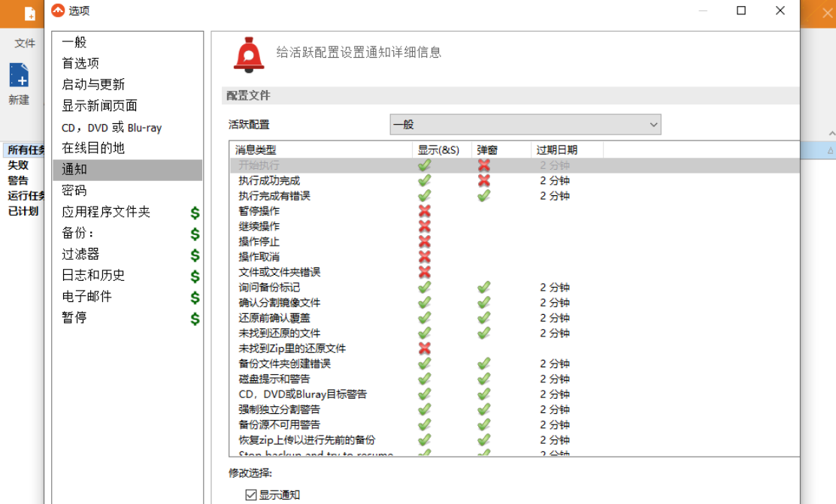836x504 pixels.
Task: Select the 密码 settings page
Action: (x=73, y=191)
